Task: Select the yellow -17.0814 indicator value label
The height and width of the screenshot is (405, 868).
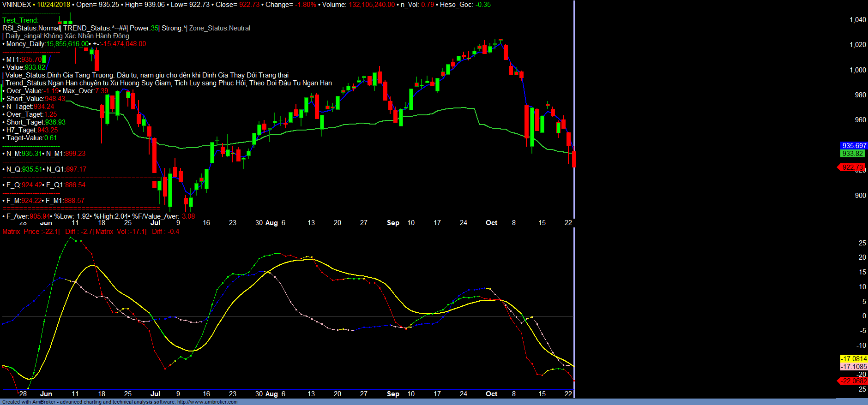Action: [x=853, y=359]
